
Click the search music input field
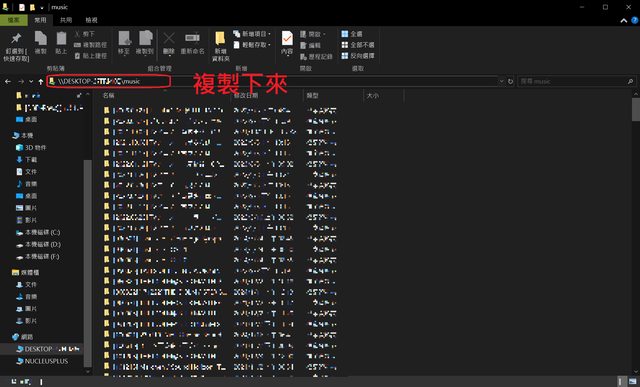pyautogui.click(x=577, y=82)
